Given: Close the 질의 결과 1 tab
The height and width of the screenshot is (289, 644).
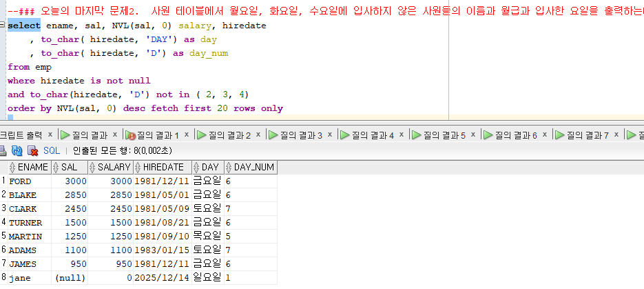Looking at the screenshot, I should [187, 134].
